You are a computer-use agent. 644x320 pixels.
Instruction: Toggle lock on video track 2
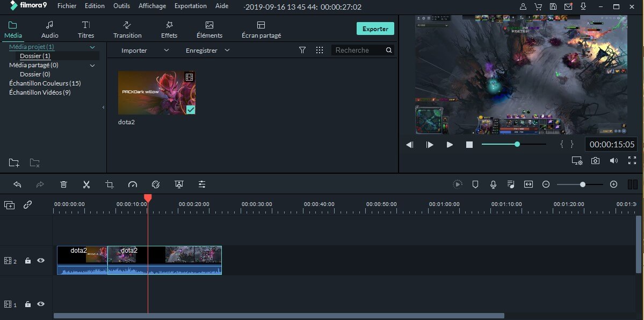pos(28,260)
